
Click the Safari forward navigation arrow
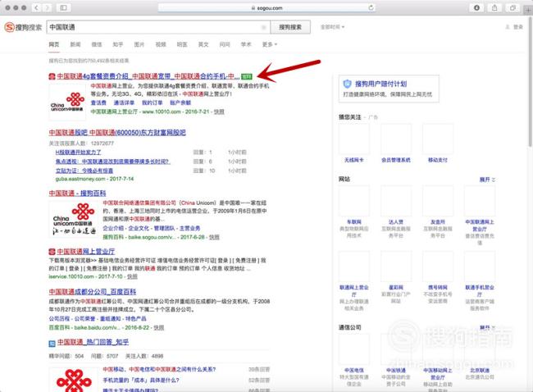(48, 7)
